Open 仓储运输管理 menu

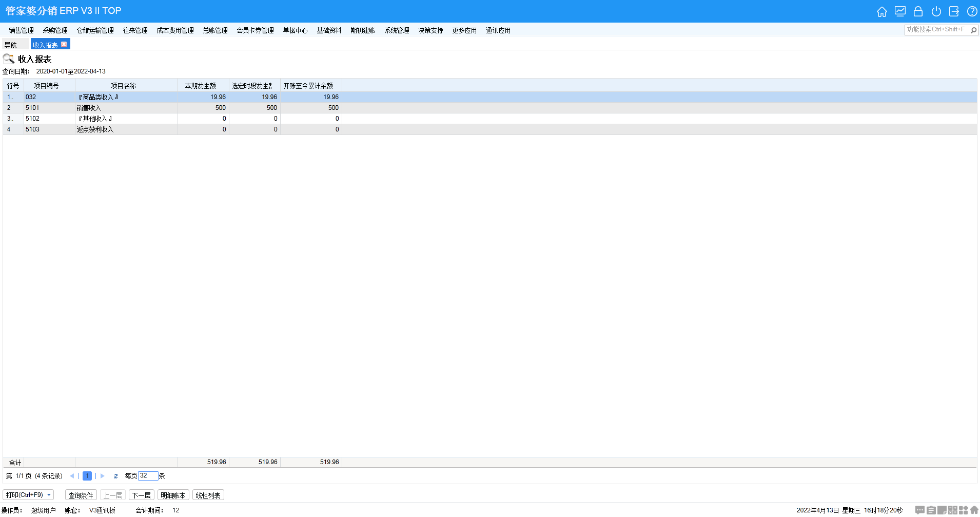click(x=95, y=30)
